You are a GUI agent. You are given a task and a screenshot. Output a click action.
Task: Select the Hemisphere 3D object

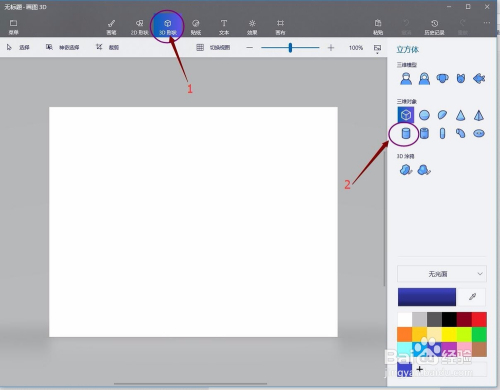442,115
